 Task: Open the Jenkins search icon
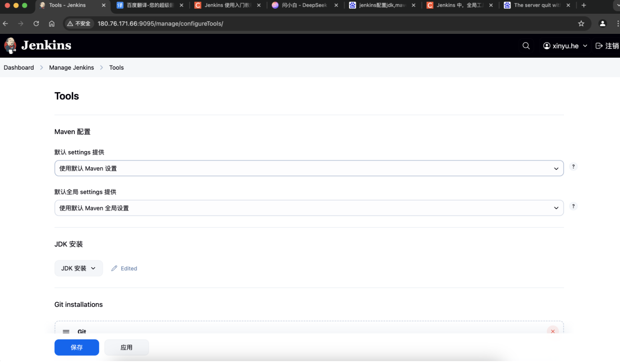[x=526, y=46]
